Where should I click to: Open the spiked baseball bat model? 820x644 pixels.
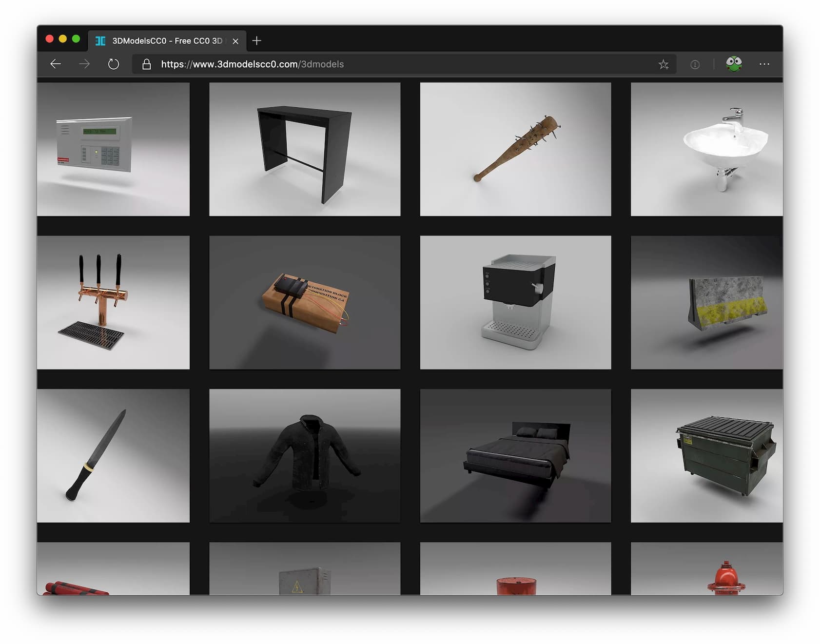click(x=515, y=149)
